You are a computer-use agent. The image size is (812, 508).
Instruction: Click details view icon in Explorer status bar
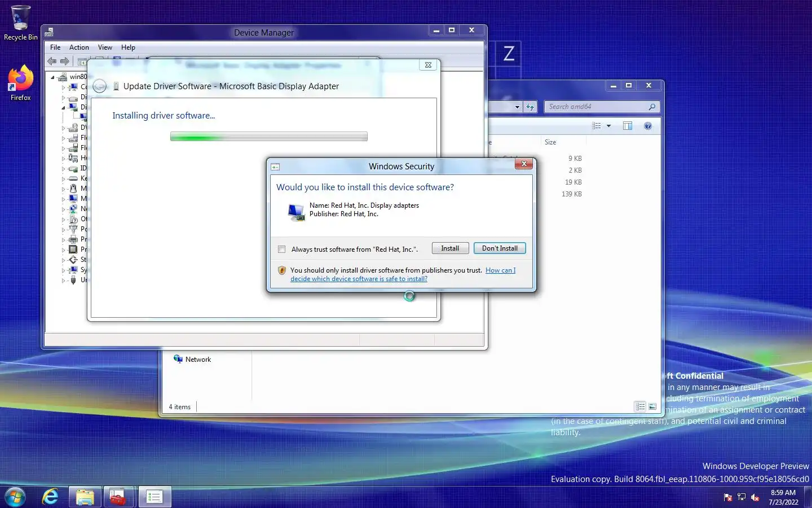[x=640, y=406]
